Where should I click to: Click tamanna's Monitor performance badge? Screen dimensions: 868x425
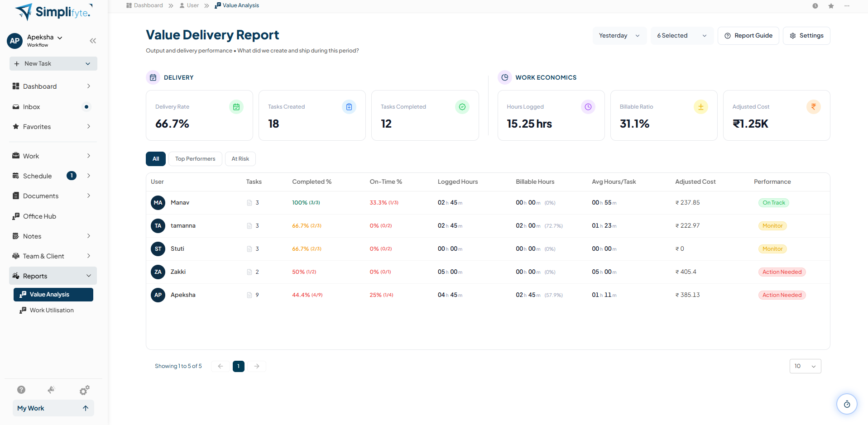pyautogui.click(x=772, y=226)
